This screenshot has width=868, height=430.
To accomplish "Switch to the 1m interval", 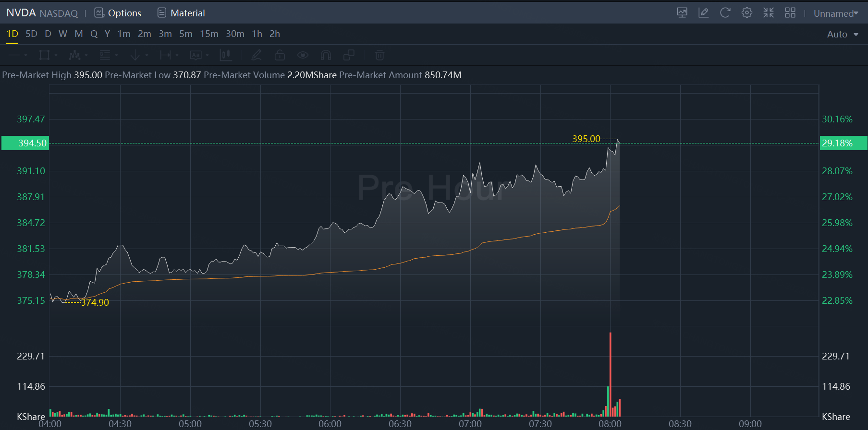I will [x=124, y=34].
